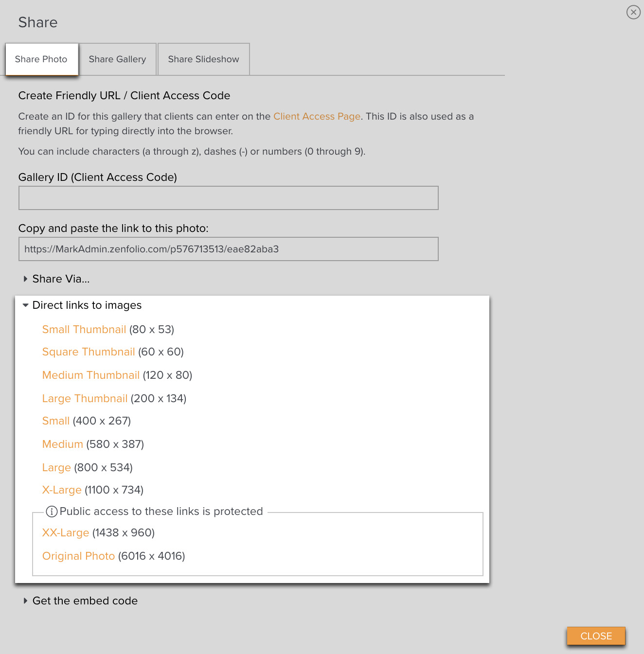Click the info icon beside protected links
The width and height of the screenshot is (644, 654).
click(x=52, y=512)
